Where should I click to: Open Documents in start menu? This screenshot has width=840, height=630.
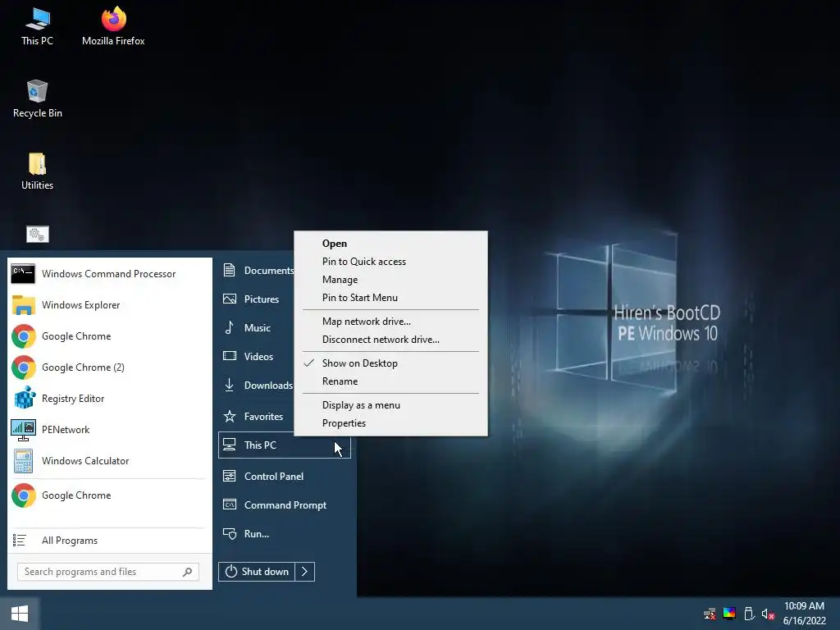click(258, 271)
